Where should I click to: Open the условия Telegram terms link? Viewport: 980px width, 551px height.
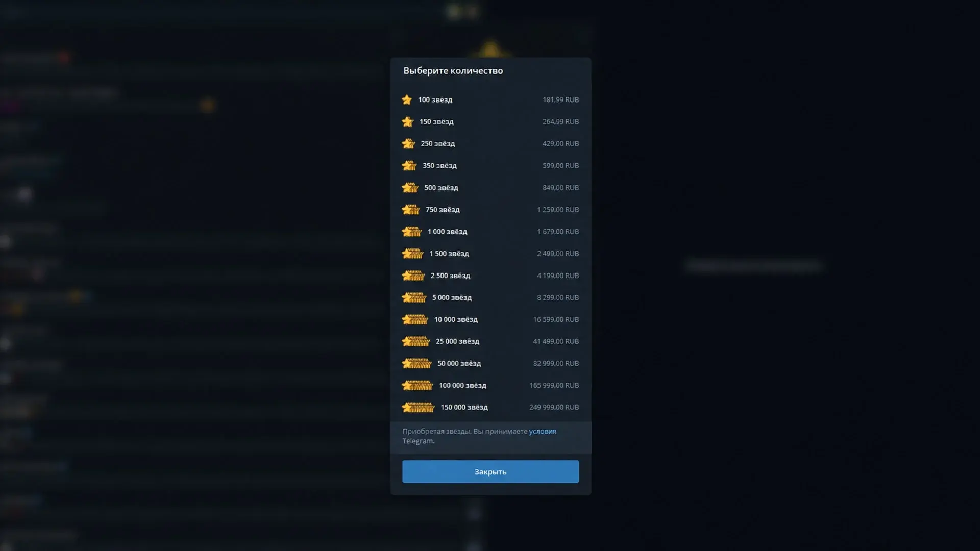point(543,431)
